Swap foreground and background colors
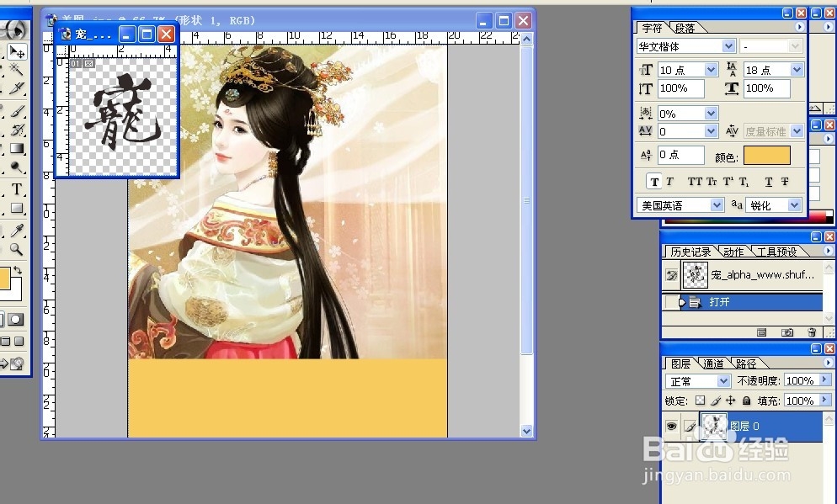The height and width of the screenshot is (504, 837). (x=17, y=270)
